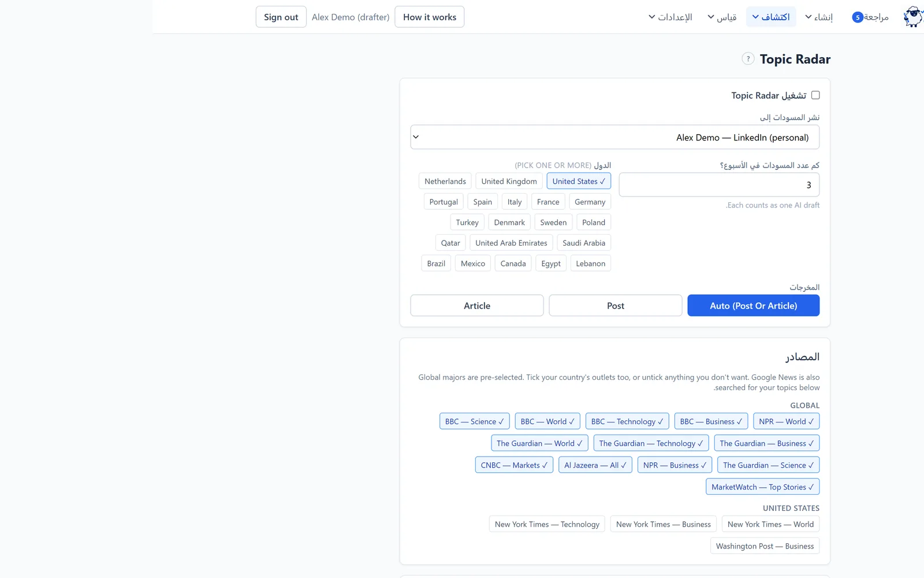
Task: Deselect the United States country chip
Action: click(579, 181)
